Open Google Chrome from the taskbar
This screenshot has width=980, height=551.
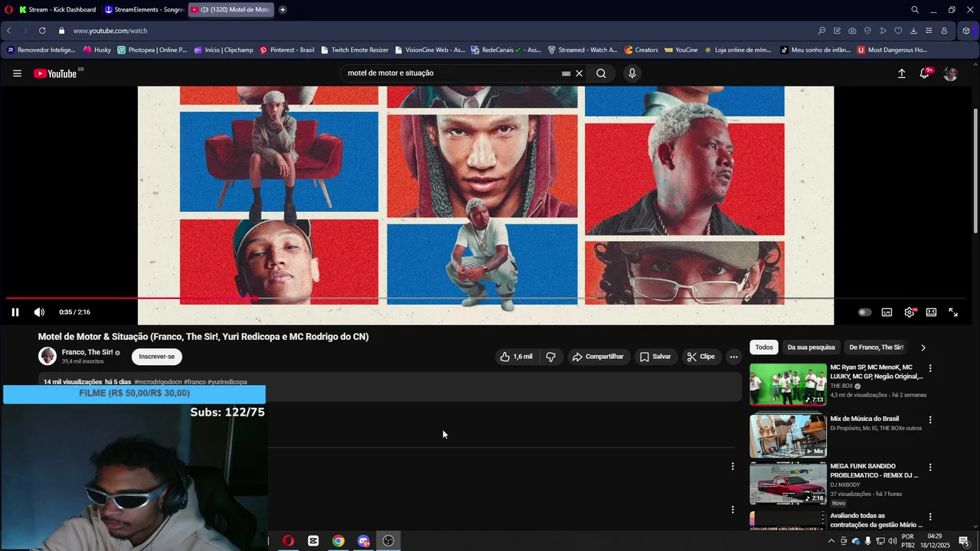click(338, 541)
